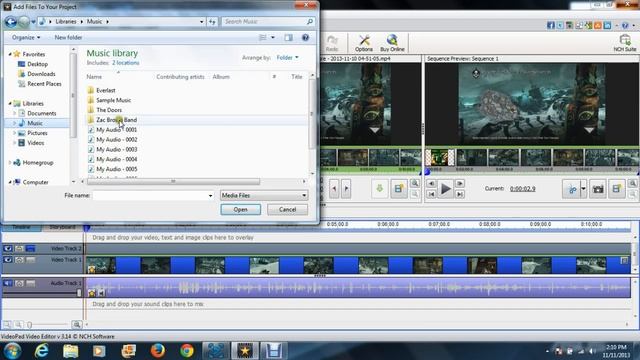Click the Redo toolbar icon
The width and height of the screenshot is (640, 360).
point(332,43)
